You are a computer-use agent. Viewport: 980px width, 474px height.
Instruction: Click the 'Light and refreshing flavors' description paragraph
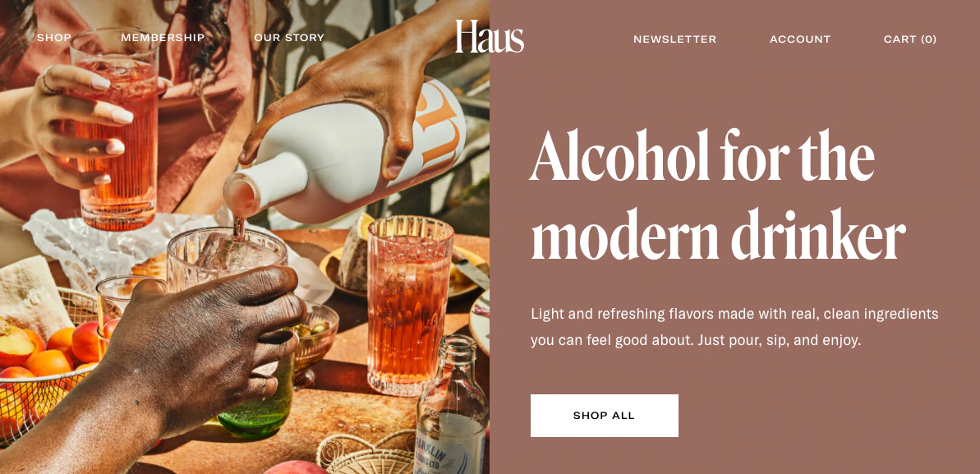pos(734,327)
